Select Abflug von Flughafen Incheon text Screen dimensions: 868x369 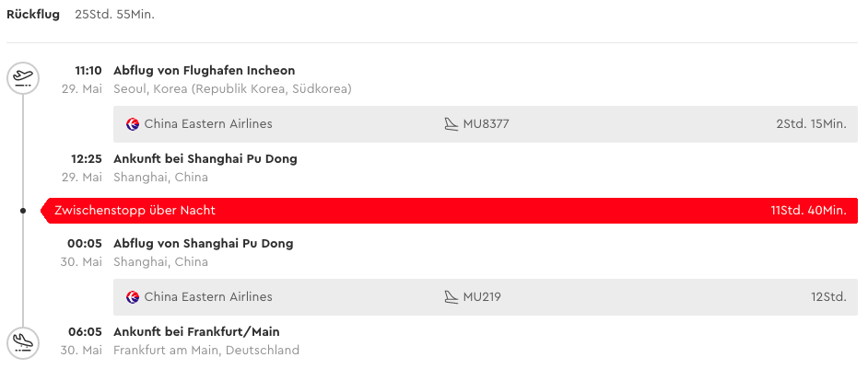pos(205,70)
